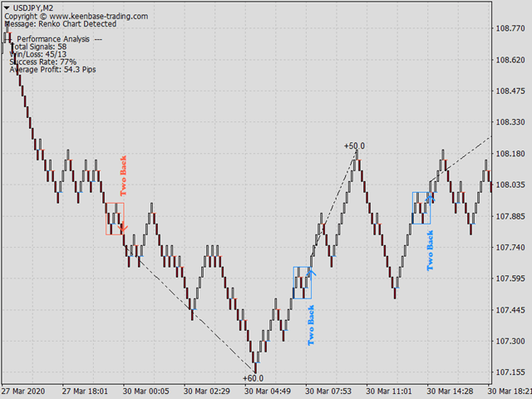This screenshot has height=399, width=532.
Task: Click the Renko Chart Detected message
Action: tap(61, 24)
